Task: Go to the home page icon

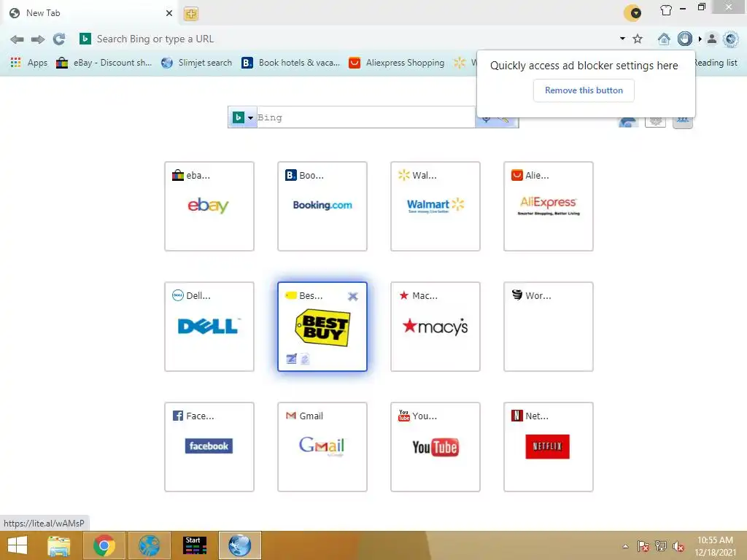Action: [664, 39]
